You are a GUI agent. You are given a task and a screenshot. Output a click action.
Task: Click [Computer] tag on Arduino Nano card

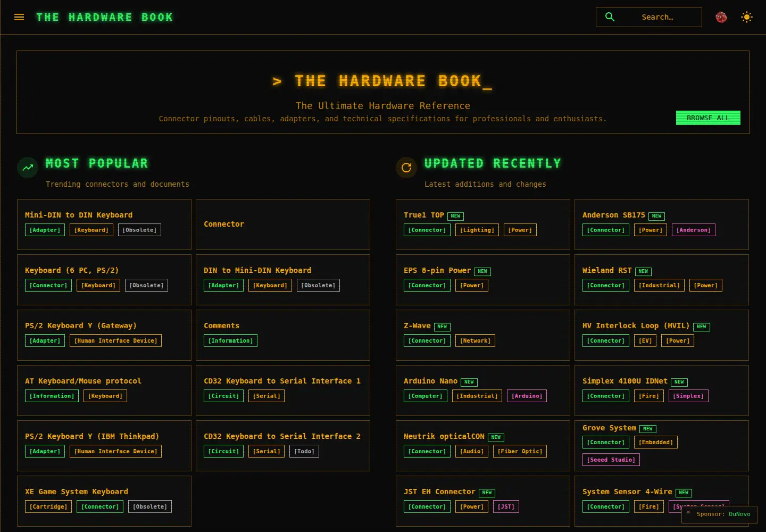click(x=426, y=396)
